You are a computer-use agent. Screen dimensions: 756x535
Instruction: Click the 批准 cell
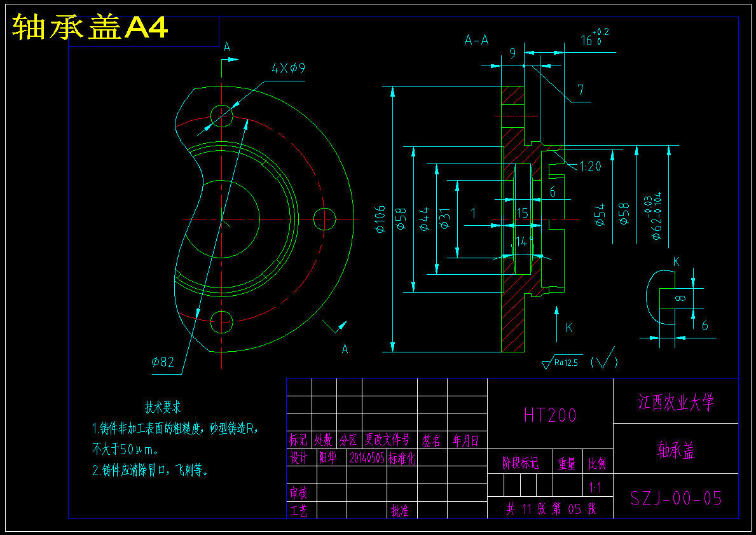400,511
